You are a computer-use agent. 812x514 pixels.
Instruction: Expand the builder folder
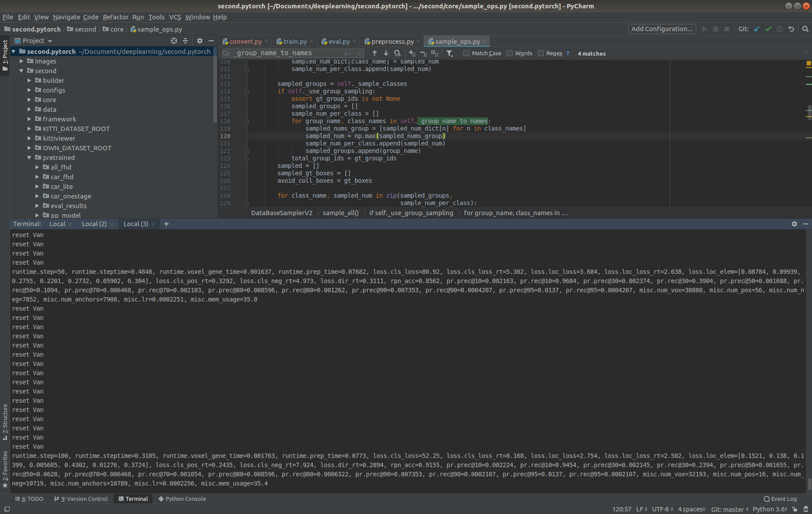coord(29,81)
